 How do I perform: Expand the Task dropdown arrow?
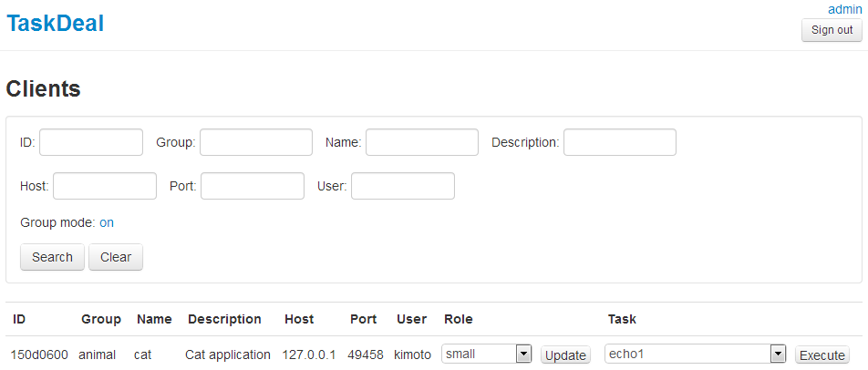[778, 355]
